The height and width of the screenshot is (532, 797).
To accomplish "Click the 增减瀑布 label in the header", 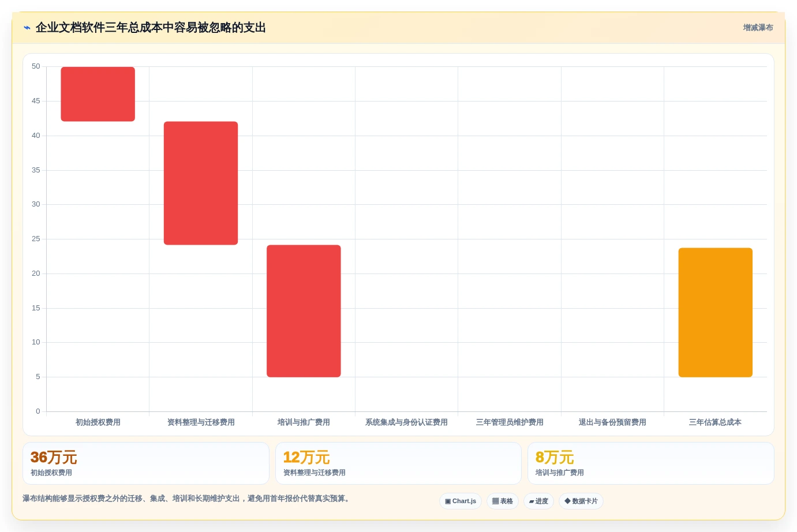I will coord(758,28).
